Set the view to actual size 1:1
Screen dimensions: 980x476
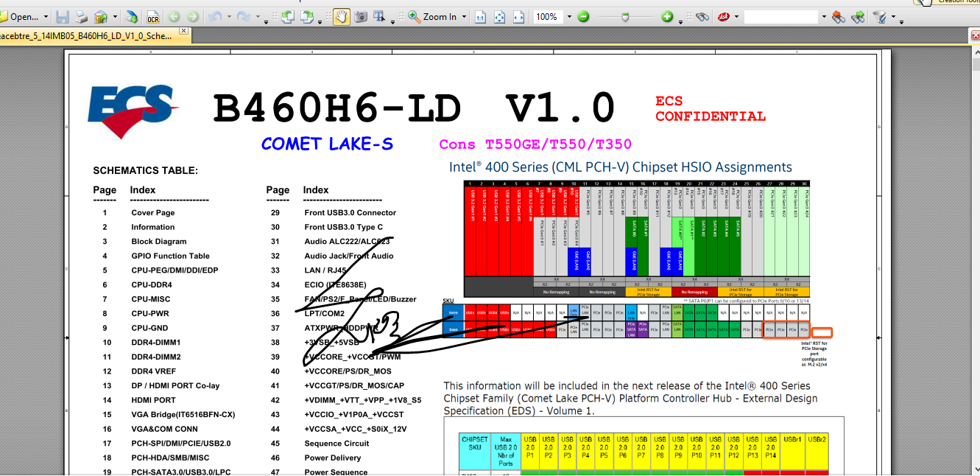pos(479,17)
